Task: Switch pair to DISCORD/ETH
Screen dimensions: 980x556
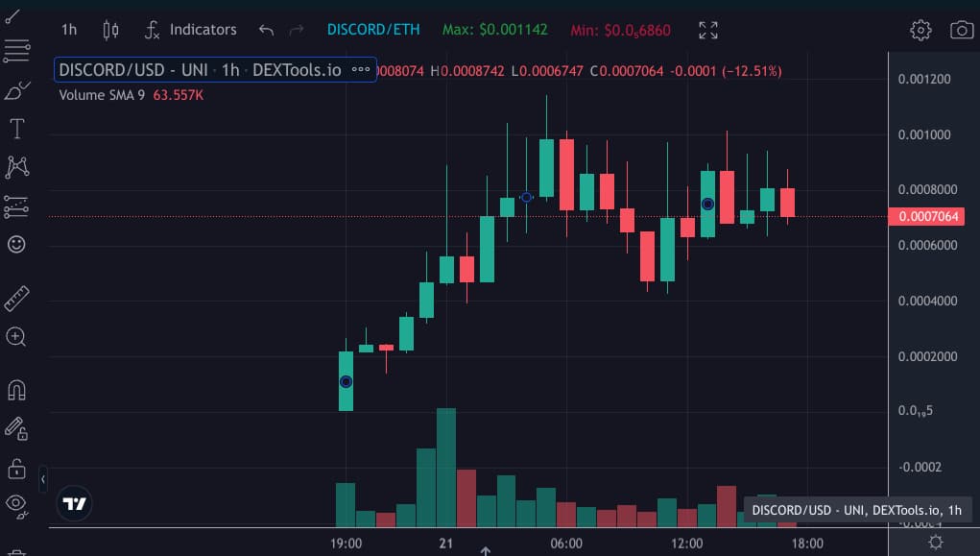Action: pos(373,30)
